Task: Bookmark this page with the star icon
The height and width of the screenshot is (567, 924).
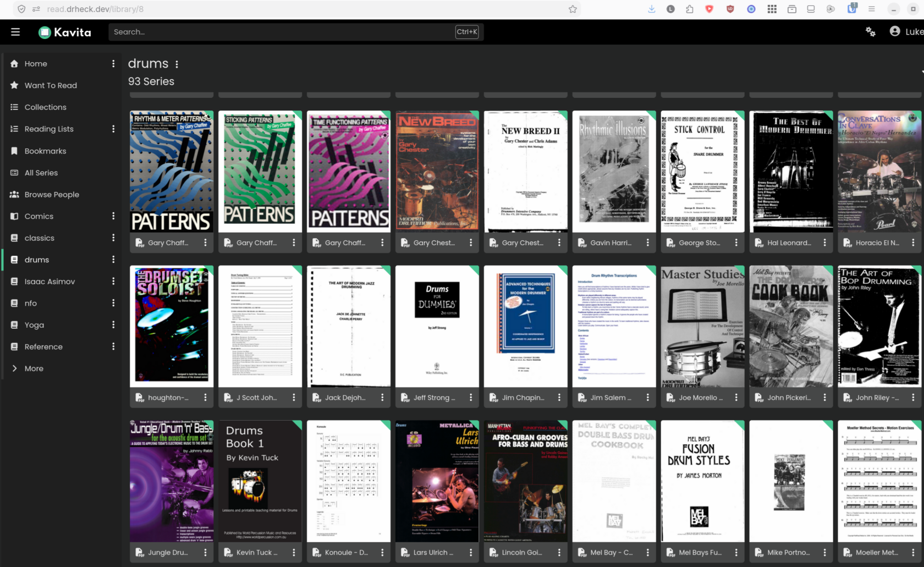Action: coord(573,9)
